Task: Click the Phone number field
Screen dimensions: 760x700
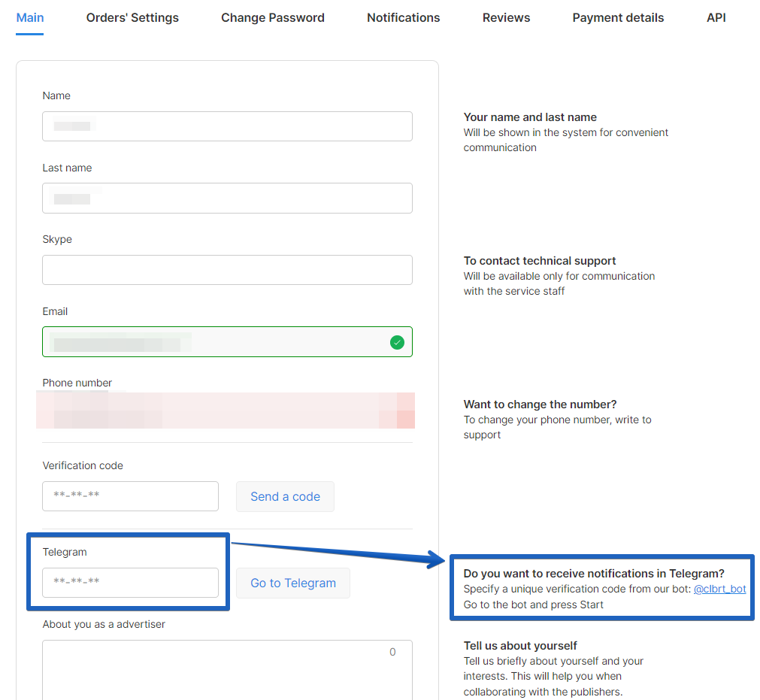Action: (226, 411)
